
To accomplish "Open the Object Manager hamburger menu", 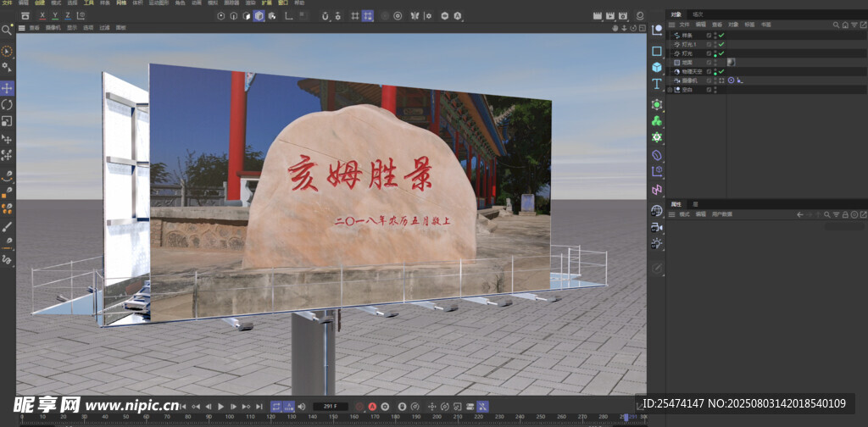I will pos(672,25).
